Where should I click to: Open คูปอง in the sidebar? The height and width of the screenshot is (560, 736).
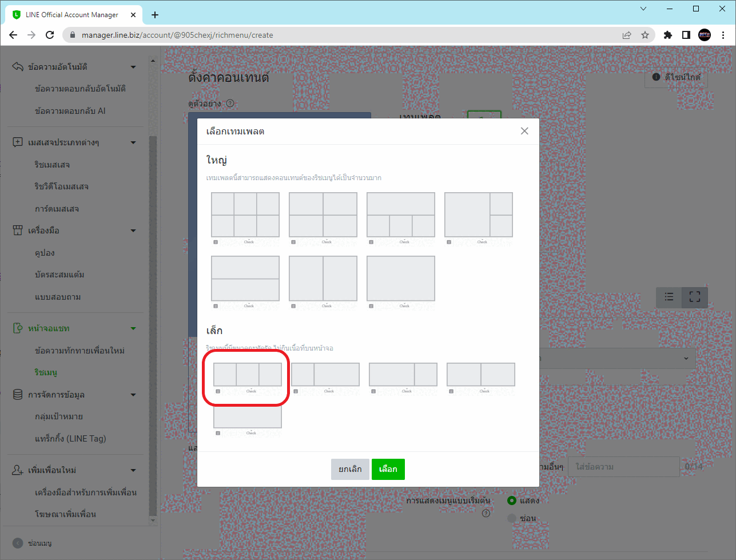click(x=45, y=253)
